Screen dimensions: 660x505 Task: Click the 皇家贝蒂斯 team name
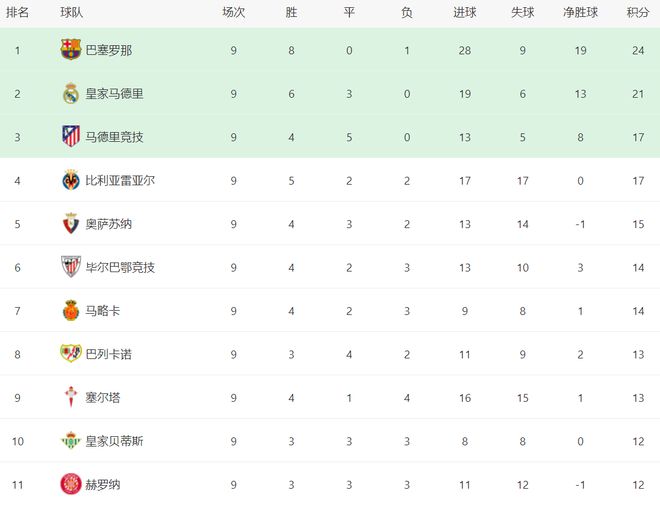coord(114,441)
